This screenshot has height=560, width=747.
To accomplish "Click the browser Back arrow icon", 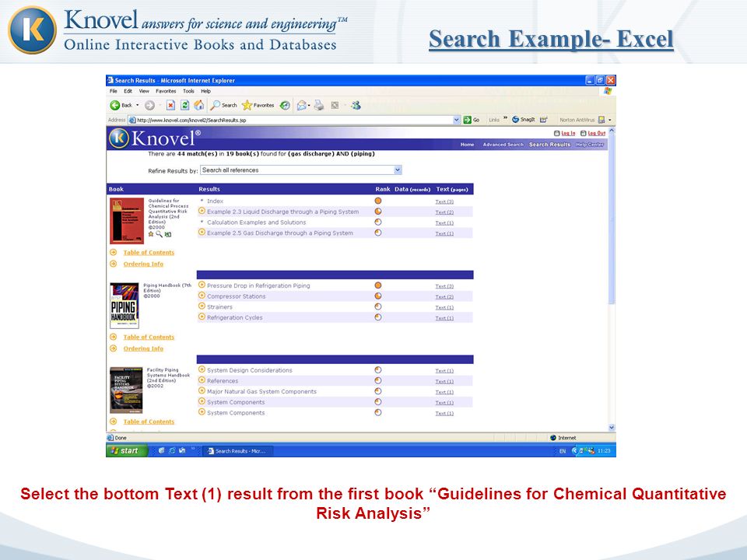I will [115, 105].
